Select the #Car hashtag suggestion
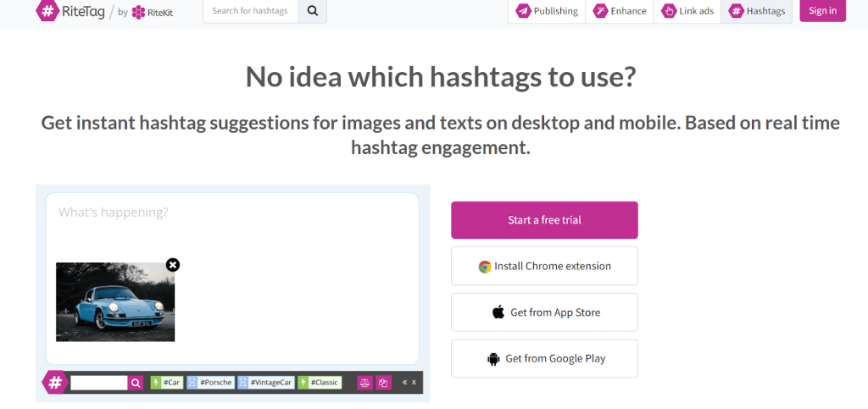This screenshot has width=868, height=409. tap(167, 383)
